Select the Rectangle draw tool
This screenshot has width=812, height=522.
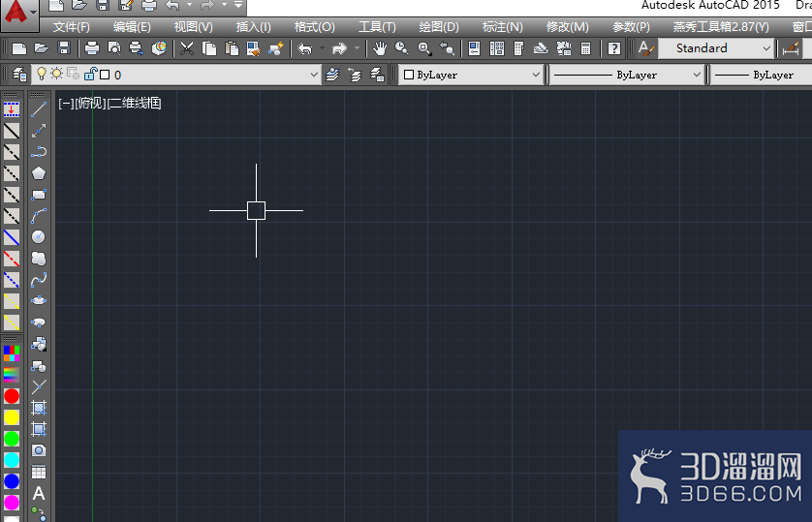pos(39,195)
